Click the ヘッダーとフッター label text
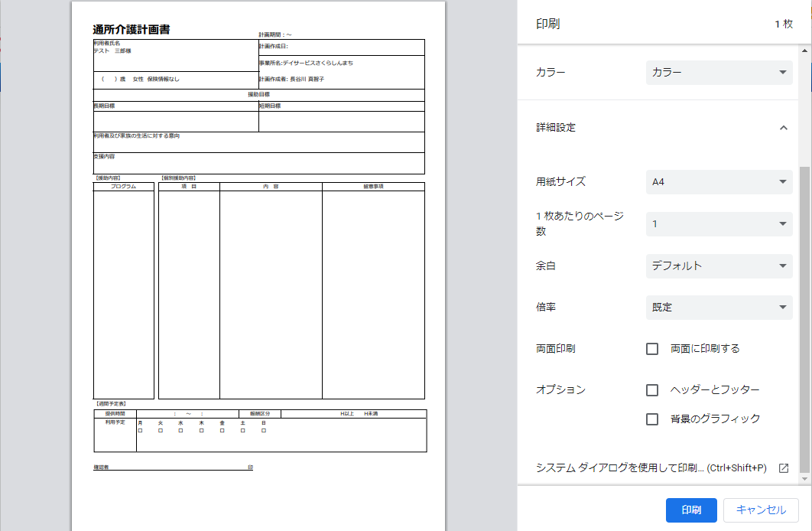This screenshot has height=531, width=812. tap(715, 390)
